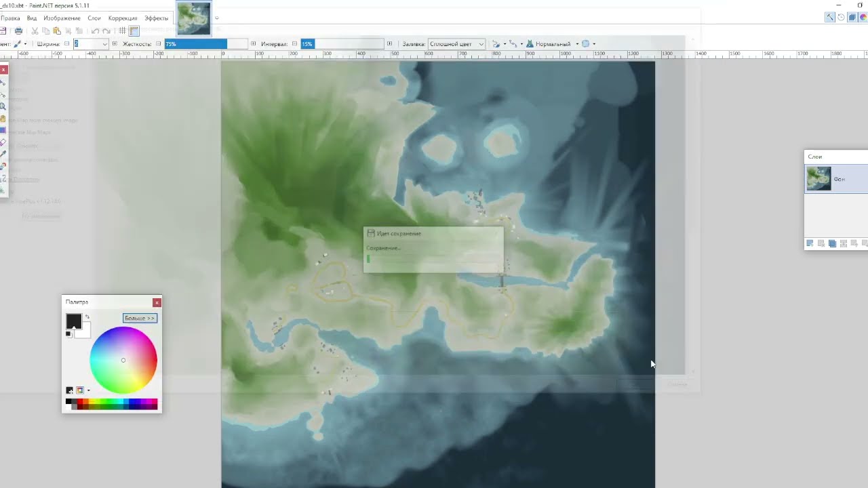Close the Tools window
This screenshot has width=868, height=488.
(3, 70)
